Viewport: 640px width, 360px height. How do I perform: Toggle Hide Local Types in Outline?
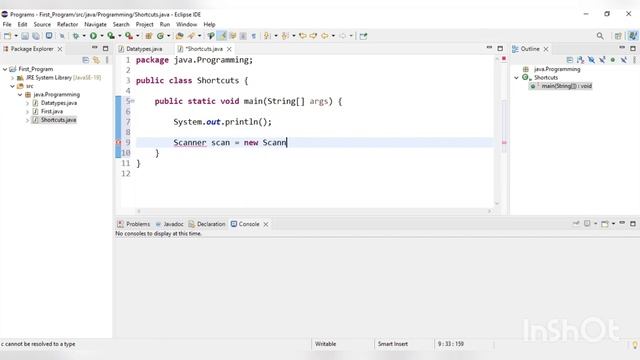[x=624, y=60]
